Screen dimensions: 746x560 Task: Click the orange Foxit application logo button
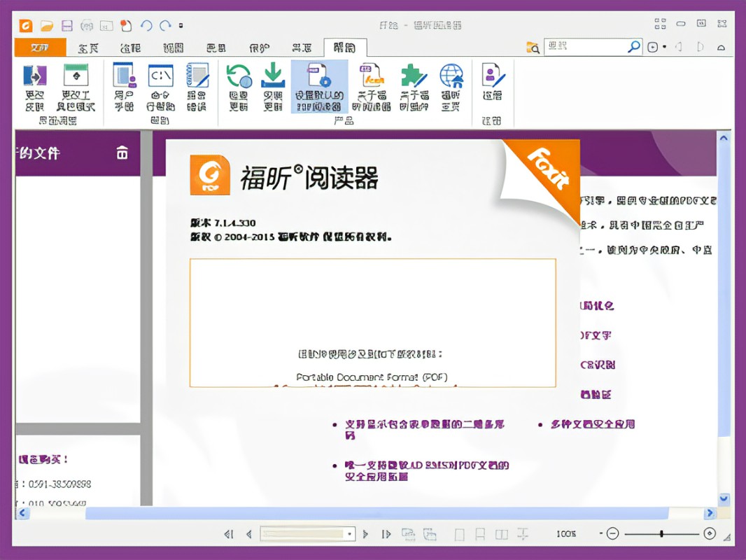(x=26, y=25)
